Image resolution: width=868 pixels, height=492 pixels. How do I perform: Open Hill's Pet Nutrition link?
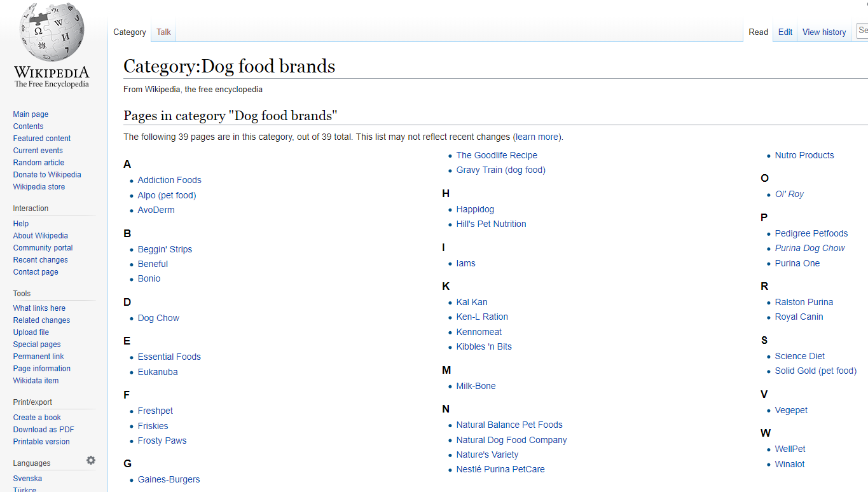click(491, 224)
